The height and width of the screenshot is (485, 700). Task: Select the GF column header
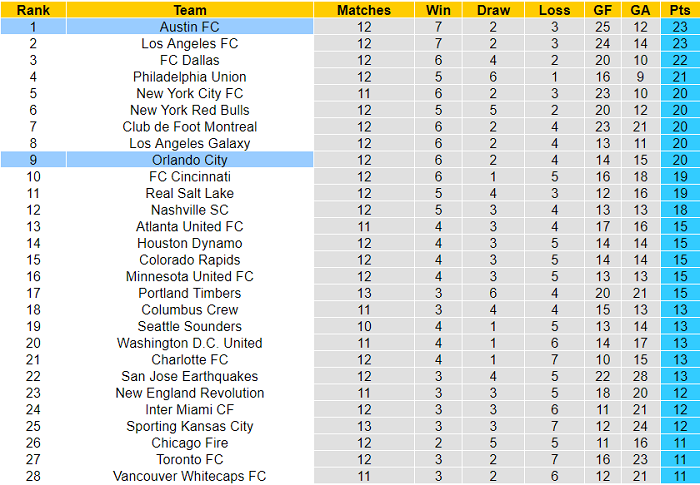tap(601, 10)
